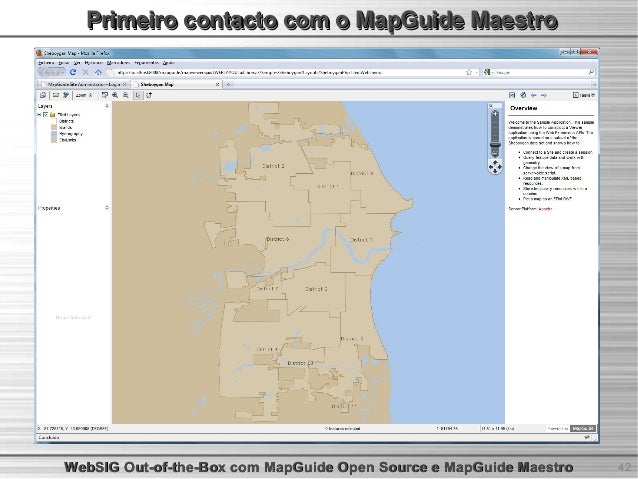This screenshot has height=479, width=638.
Task: Collapse the Base Layers group in Layers tree
Action: tap(39, 115)
